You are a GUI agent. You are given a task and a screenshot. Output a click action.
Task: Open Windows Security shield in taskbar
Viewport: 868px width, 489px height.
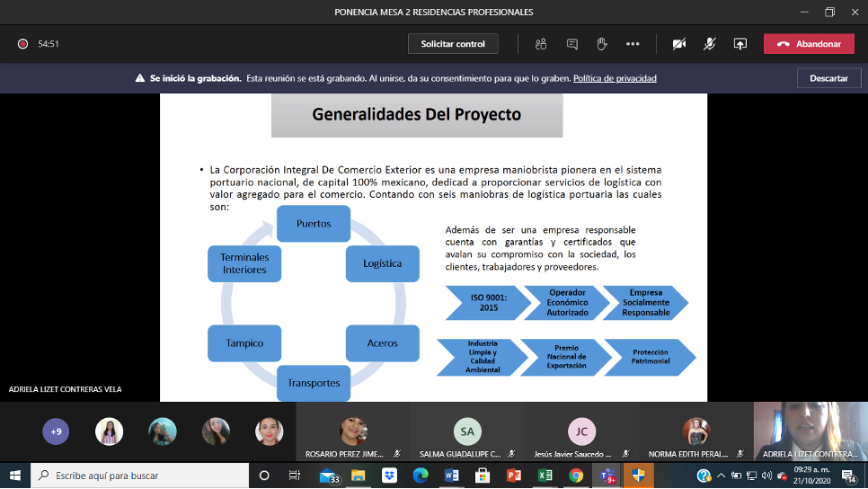coord(638,476)
